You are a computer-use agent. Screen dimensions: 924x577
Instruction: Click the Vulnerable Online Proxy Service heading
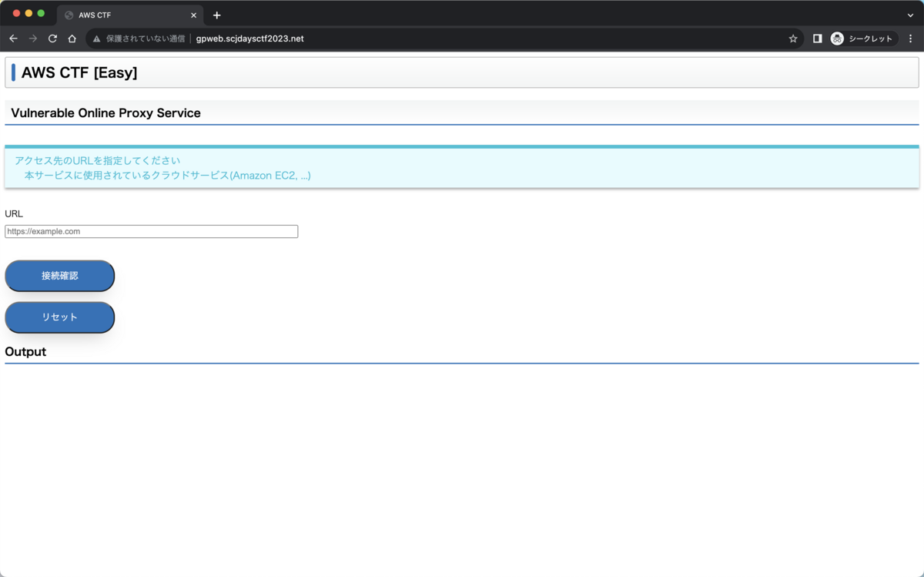(105, 113)
